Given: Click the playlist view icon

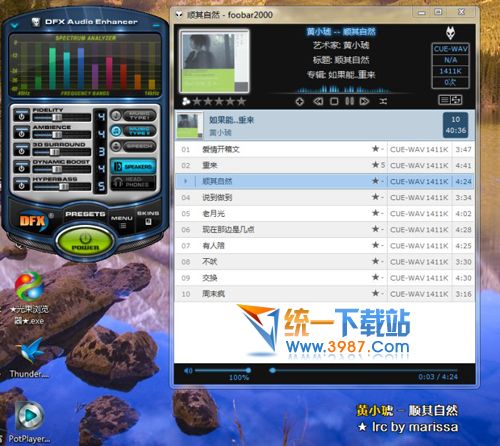Looking at the screenshot, I should coord(444,100).
